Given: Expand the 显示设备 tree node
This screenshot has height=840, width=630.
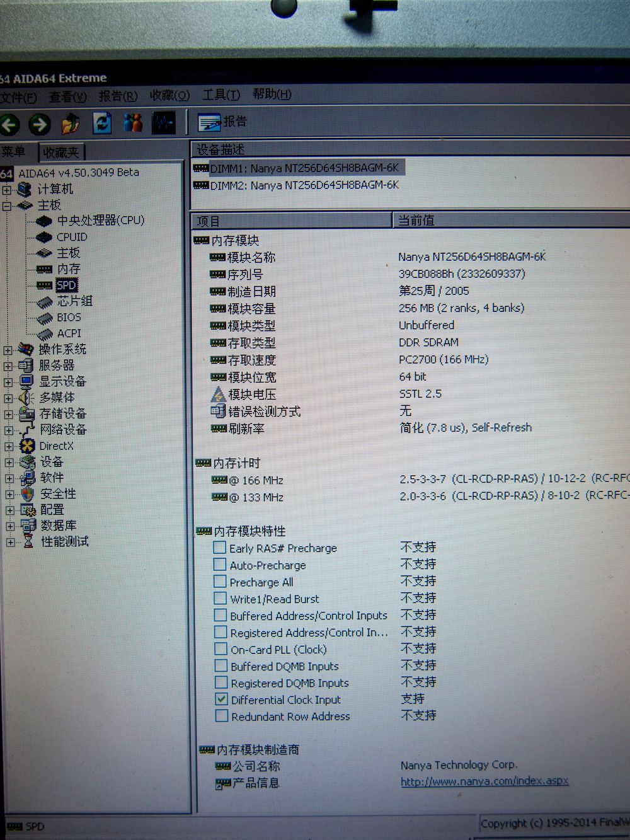Looking at the screenshot, I should pos(8,382).
